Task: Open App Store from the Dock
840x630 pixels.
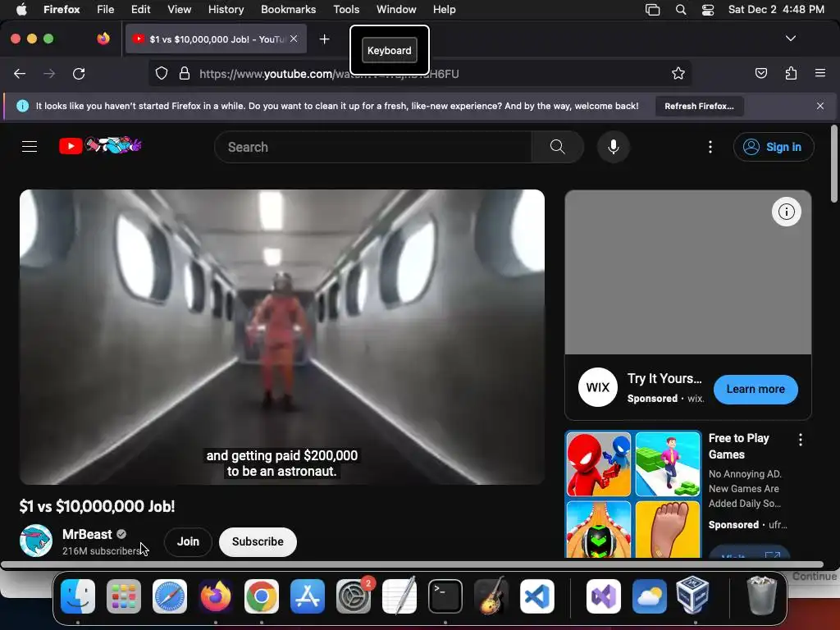Action: (308, 596)
